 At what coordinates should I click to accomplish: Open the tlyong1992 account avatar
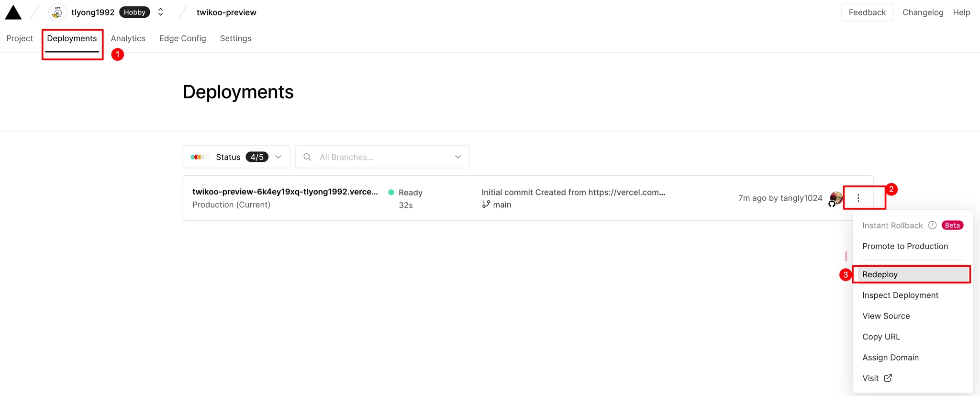click(x=57, y=12)
